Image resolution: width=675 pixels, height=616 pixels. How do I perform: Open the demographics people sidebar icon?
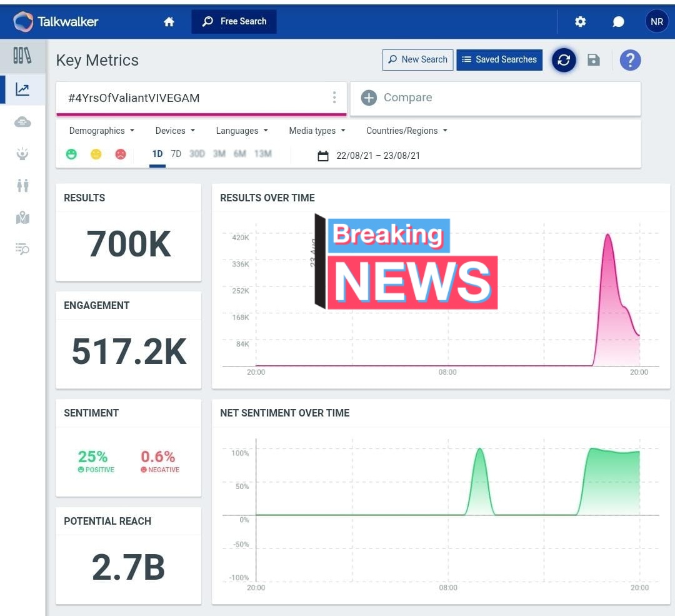point(22,186)
